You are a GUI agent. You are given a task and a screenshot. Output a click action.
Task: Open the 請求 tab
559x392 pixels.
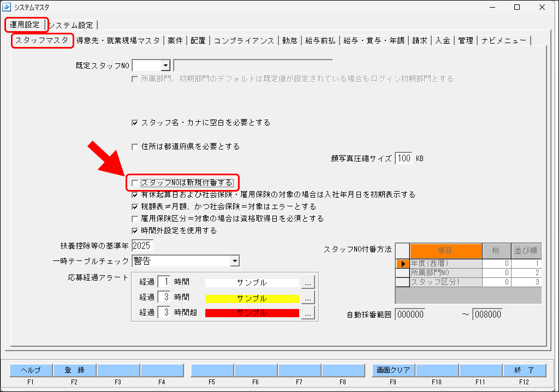click(420, 40)
